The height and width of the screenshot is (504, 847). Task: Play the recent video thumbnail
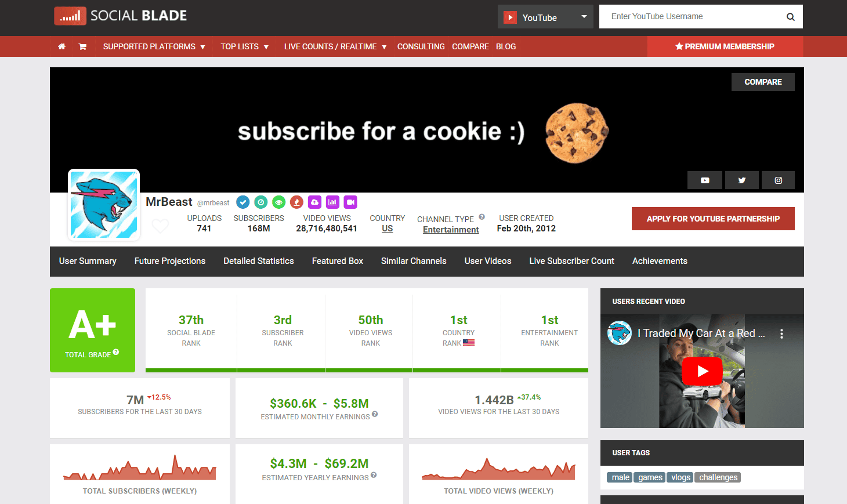(x=702, y=371)
